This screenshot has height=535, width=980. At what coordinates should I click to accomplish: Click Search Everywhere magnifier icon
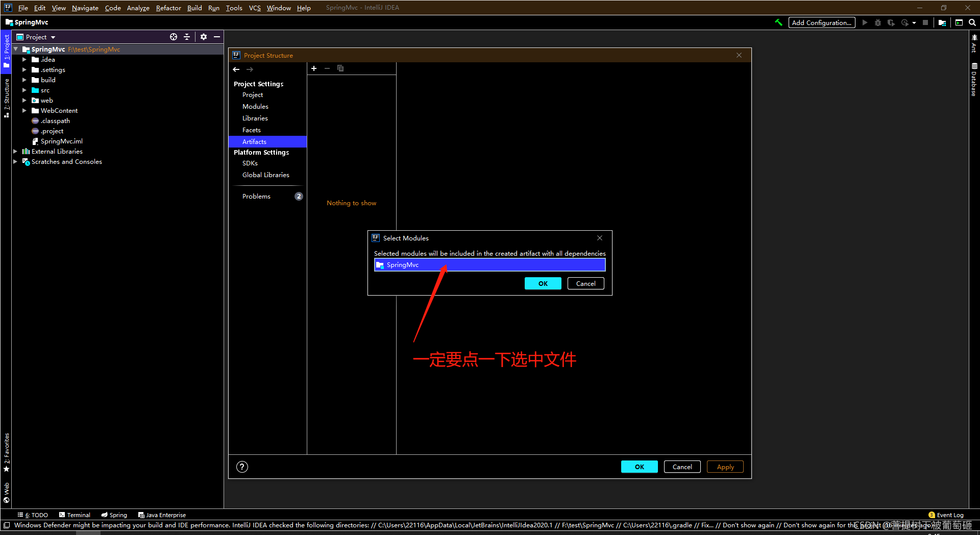pyautogui.click(x=972, y=22)
